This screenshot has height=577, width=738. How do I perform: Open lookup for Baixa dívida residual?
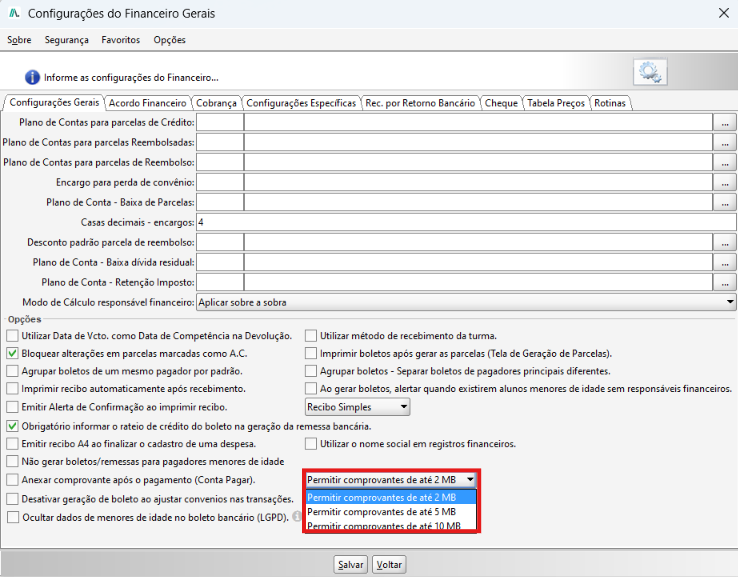pos(725,263)
